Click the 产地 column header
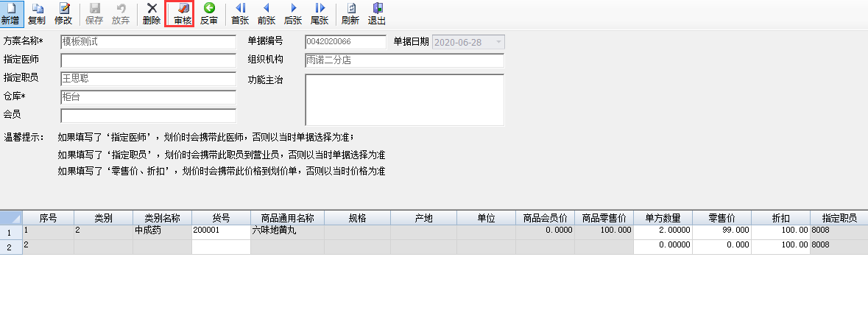Screen dimensions: 868x310 [x=423, y=217]
